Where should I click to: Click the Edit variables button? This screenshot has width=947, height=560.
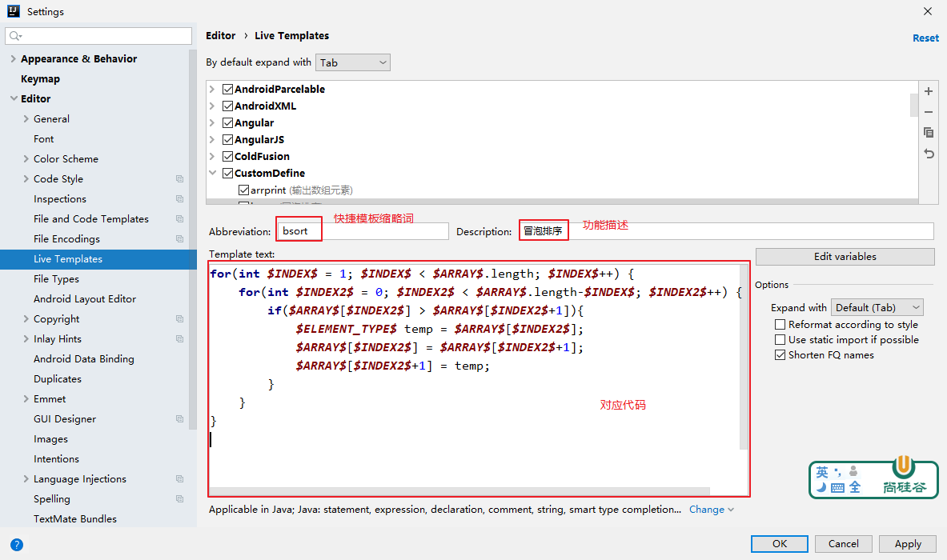tap(845, 257)
